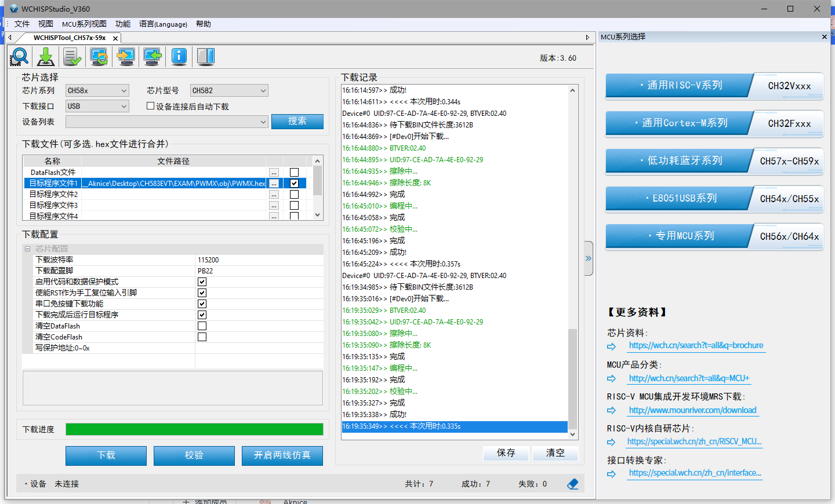Toggle 设备连接后自动下载 checkbox

coord(151,106)
